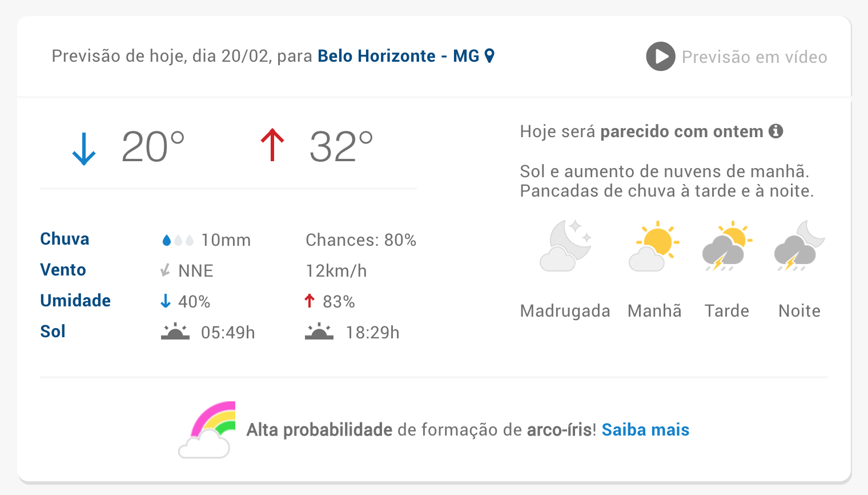This screenshot has height=495, width=868.
Task: Select the Manhã sun and cloud icon
Action: pyautogui.click(x=654, y=246)
